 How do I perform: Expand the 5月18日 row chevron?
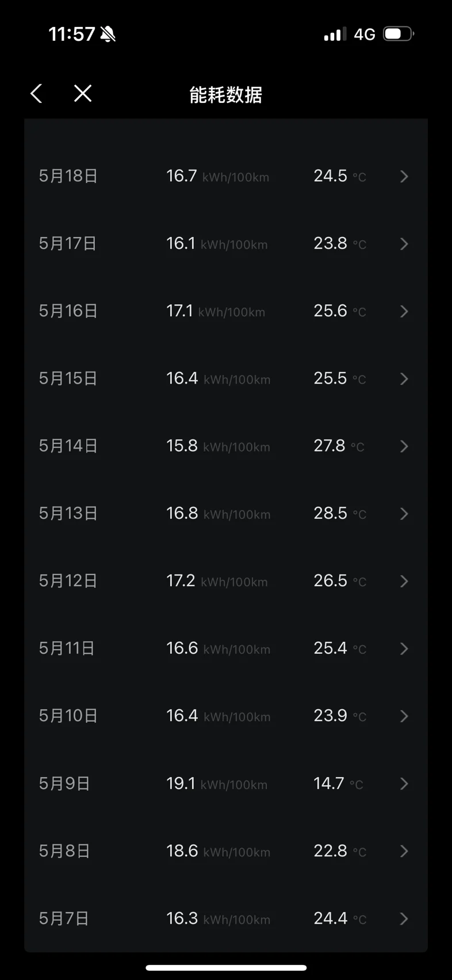coord(404,176)
